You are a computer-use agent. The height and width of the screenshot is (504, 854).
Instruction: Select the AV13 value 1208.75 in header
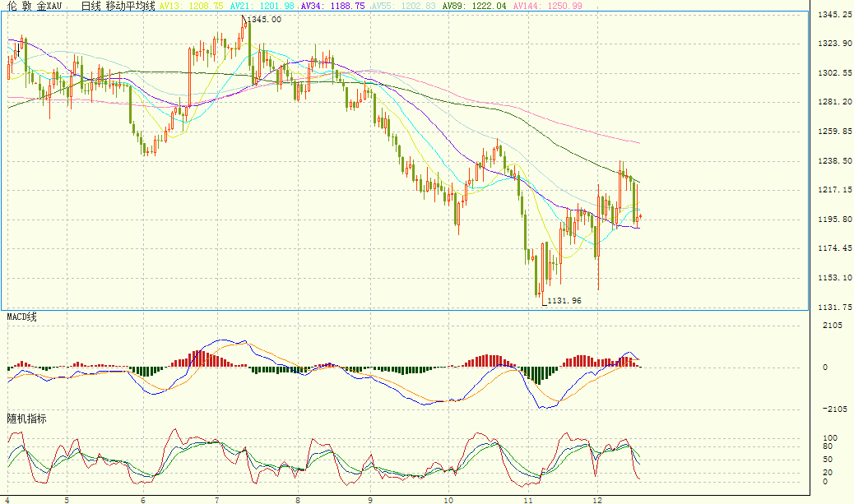pos(206,6)
